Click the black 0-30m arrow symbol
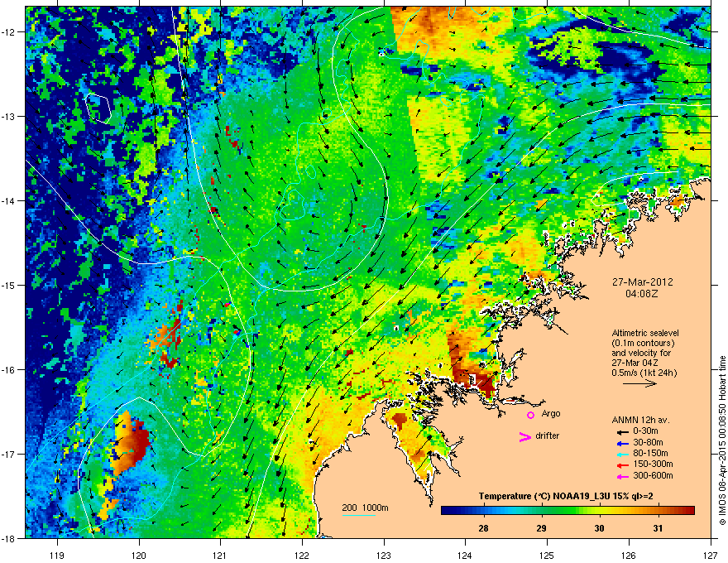 tap(622, 432)
